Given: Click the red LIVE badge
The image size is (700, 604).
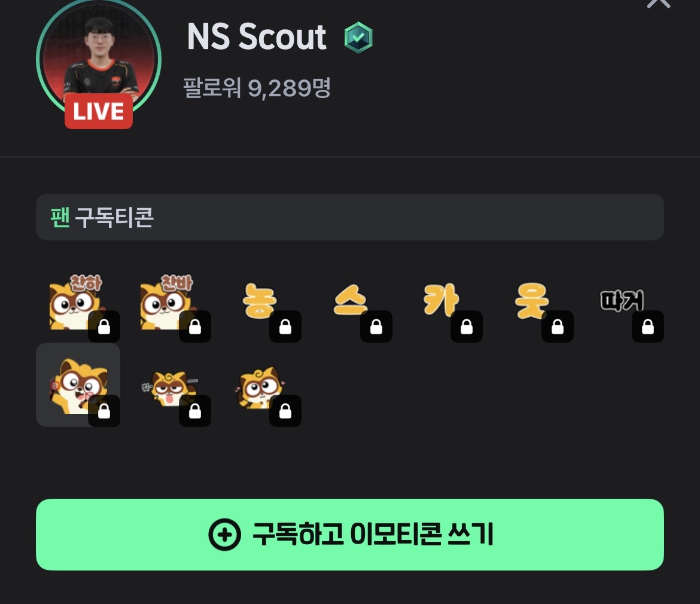Looking at the screenshot, I should tap(99, 111).
